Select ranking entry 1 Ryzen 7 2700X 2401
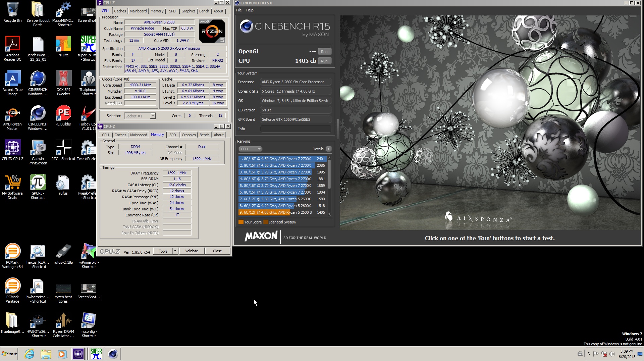 (282, 159)
